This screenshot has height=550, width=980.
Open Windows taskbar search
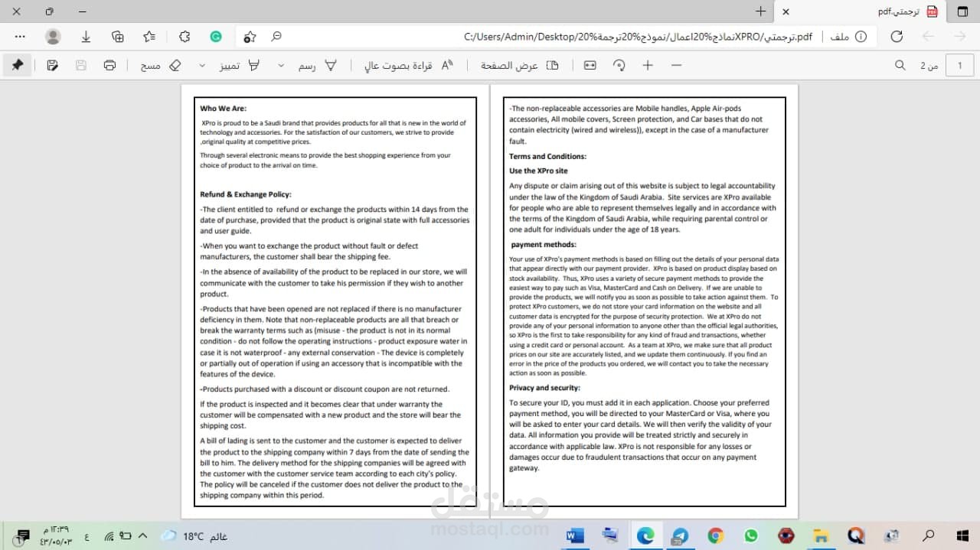point(928,535)
